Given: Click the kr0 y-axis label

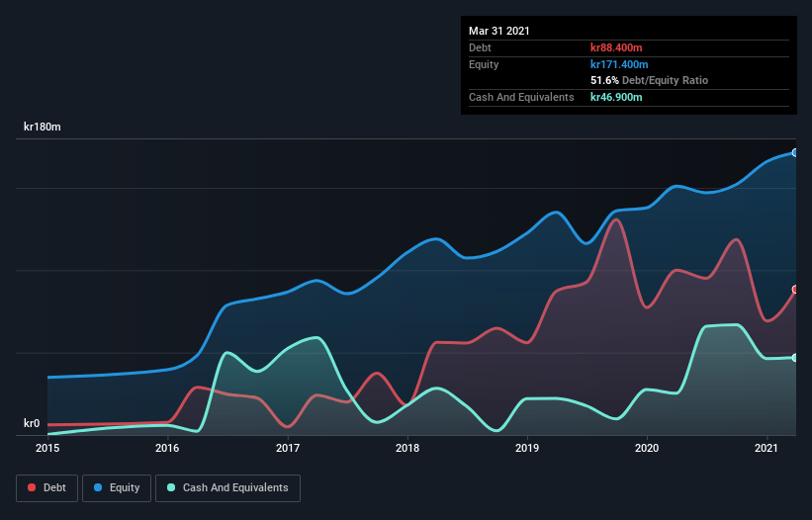Looking at the screenshot, I should coord(32,423).
